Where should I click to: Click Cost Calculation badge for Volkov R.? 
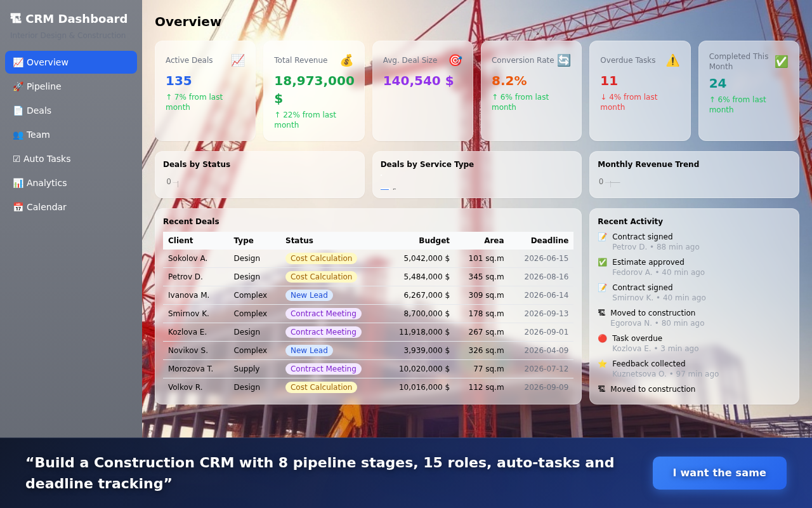click(x=322, y=387)
